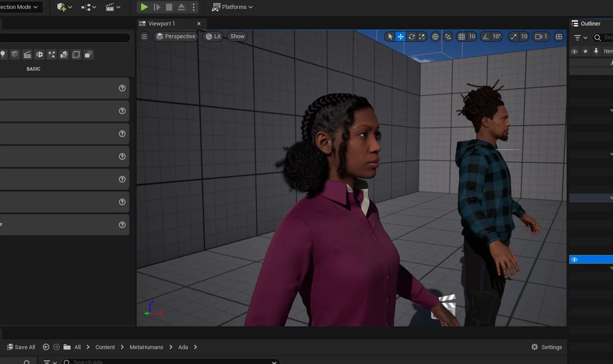This screenshot has height=364, width=613.
Task: Activate the Rotate tool
Action: [x=411, y=36]
